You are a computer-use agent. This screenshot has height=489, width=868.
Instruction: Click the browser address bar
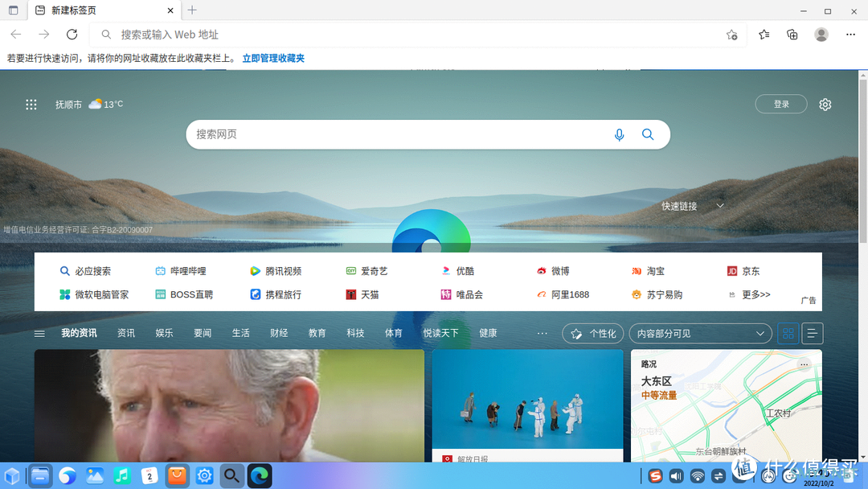click(x=418, y=35)
